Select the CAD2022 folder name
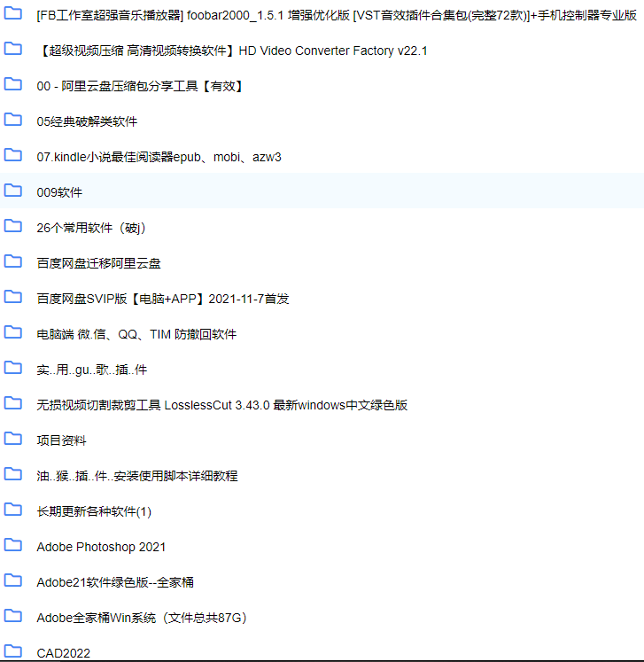The width and height of the screenshot is (644, 662). click(63, 653)
